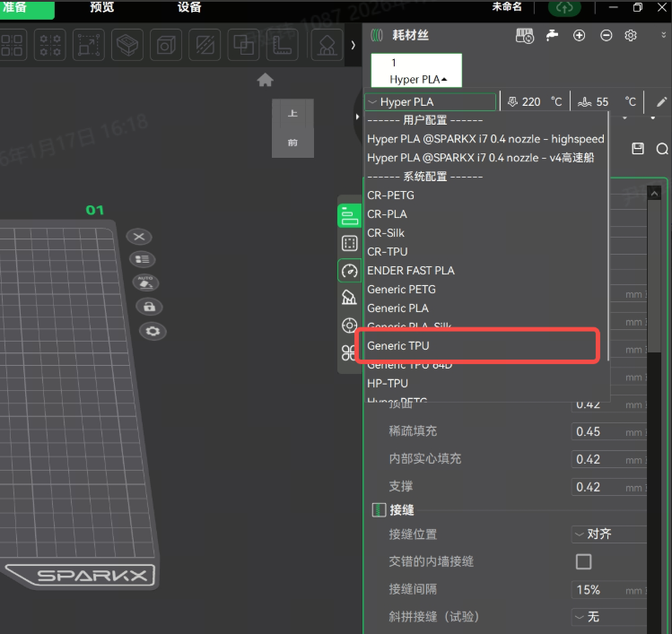
Task: Click the add filament plus icon
Action: 580,35
